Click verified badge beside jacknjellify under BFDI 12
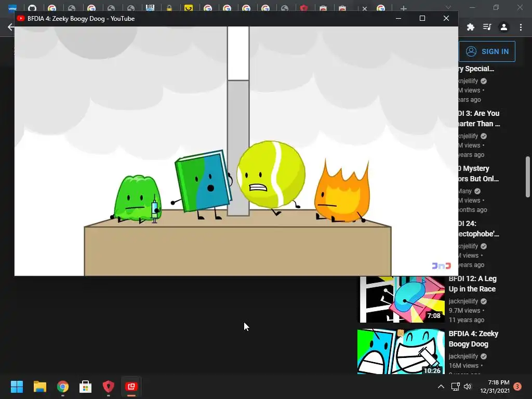This screenshot has width=532, height=399. click(x=484, y=301)
